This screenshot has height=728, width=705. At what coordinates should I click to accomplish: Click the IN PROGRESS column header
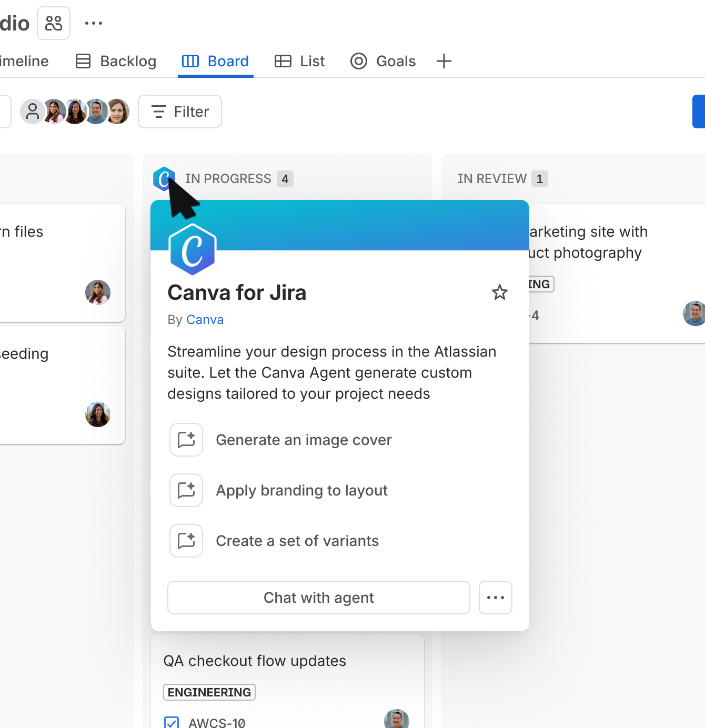228,179
